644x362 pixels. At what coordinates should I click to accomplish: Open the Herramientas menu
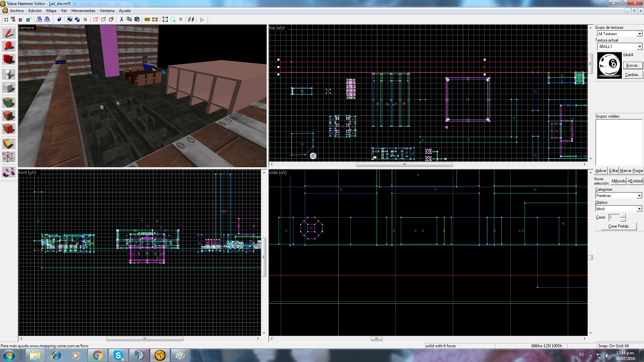point(83,11)
